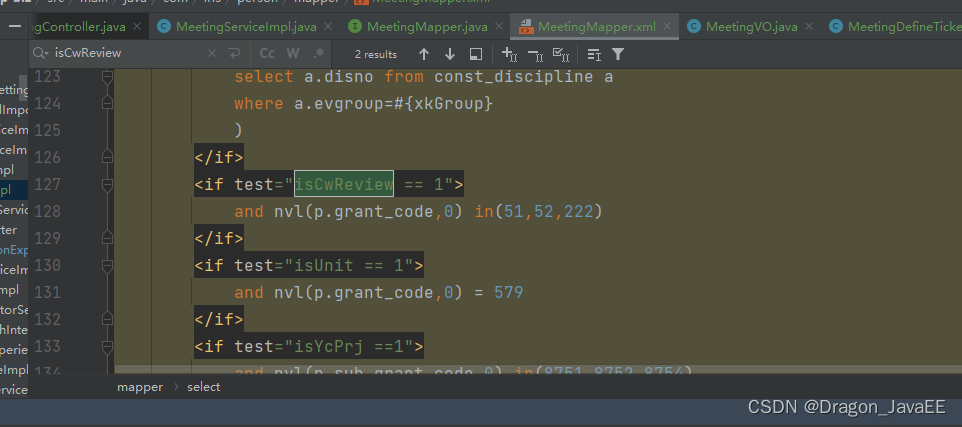Screen dimensions: 962x427
Task: Click line number 127 in gutter
Action: (47, 185)
